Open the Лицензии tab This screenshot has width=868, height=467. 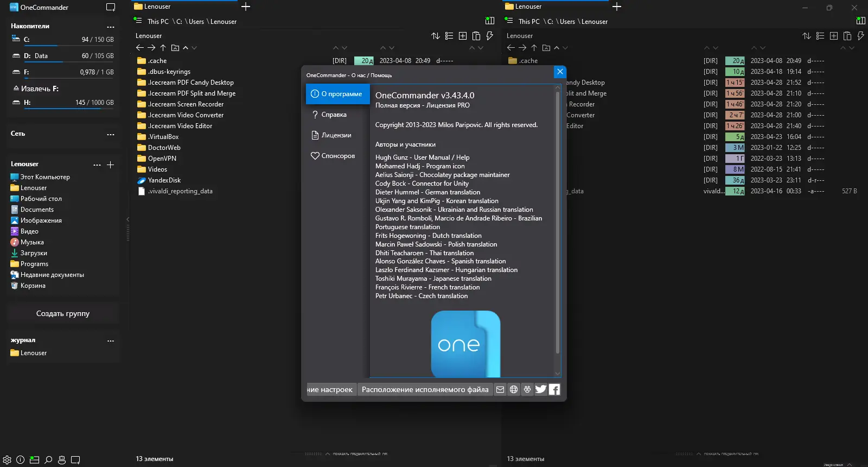coord(338,135)
